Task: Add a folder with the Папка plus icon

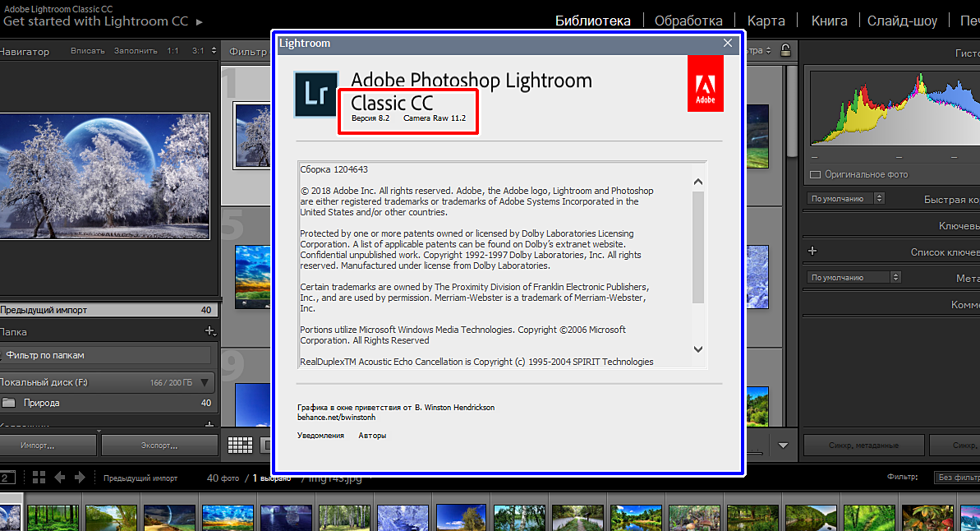Action: (210, 331)
